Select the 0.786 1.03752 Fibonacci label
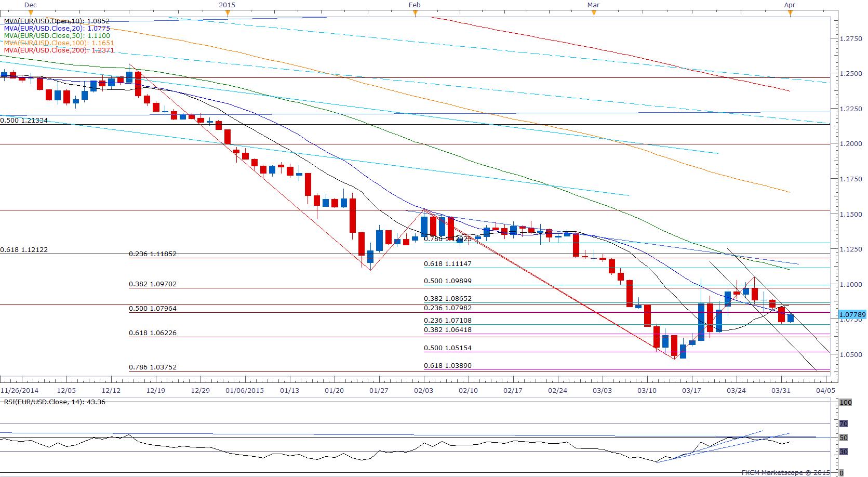The height and width of the screenshot is (477, 868). pyautogui.click(x=153, y=367)
